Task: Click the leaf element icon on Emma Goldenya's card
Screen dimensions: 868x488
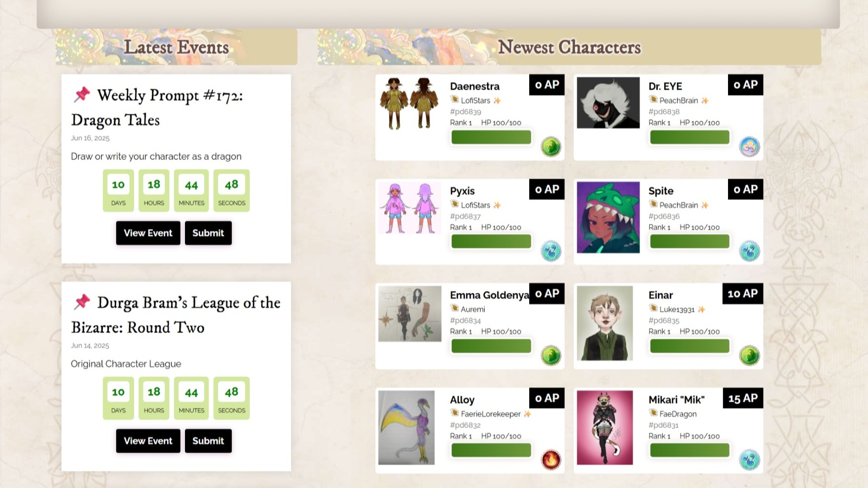Action: coord(550,355)
